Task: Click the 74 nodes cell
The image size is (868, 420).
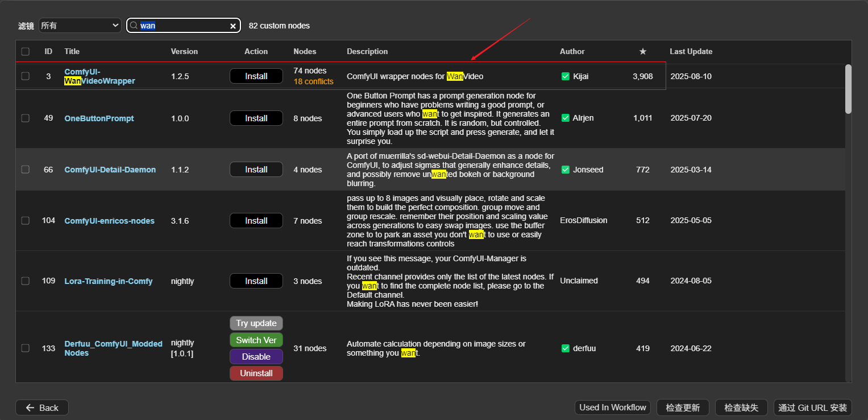Action: 310,71
